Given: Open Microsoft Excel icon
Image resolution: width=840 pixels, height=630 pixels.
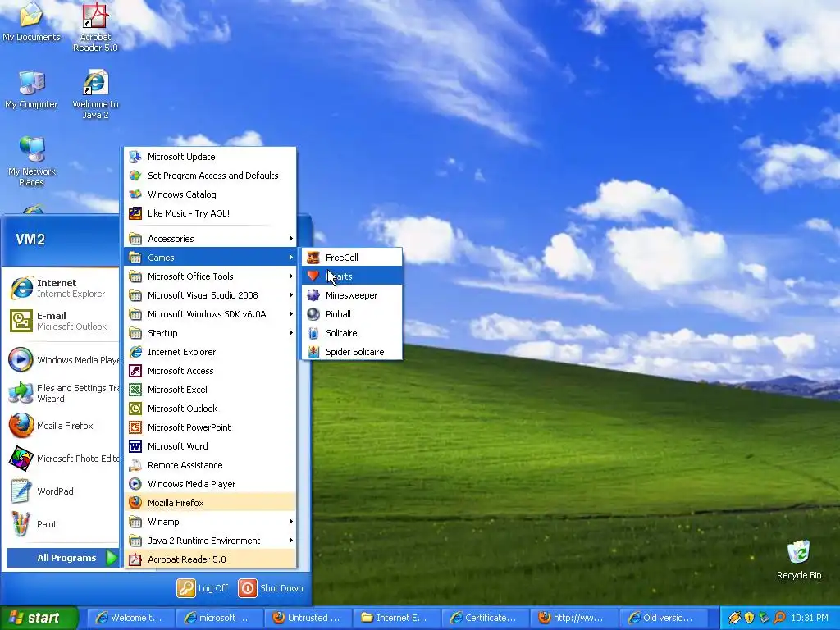Looking at the screenshot, I should 135,390.
